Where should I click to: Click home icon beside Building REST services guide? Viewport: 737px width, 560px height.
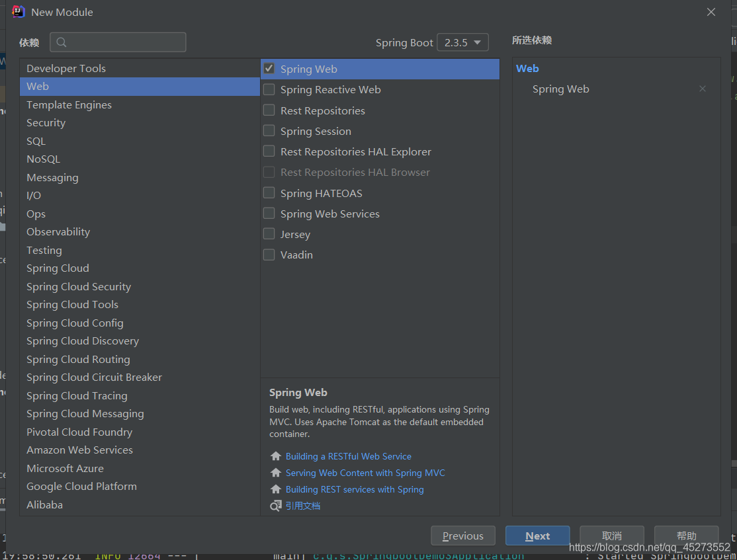click(276, 489)
